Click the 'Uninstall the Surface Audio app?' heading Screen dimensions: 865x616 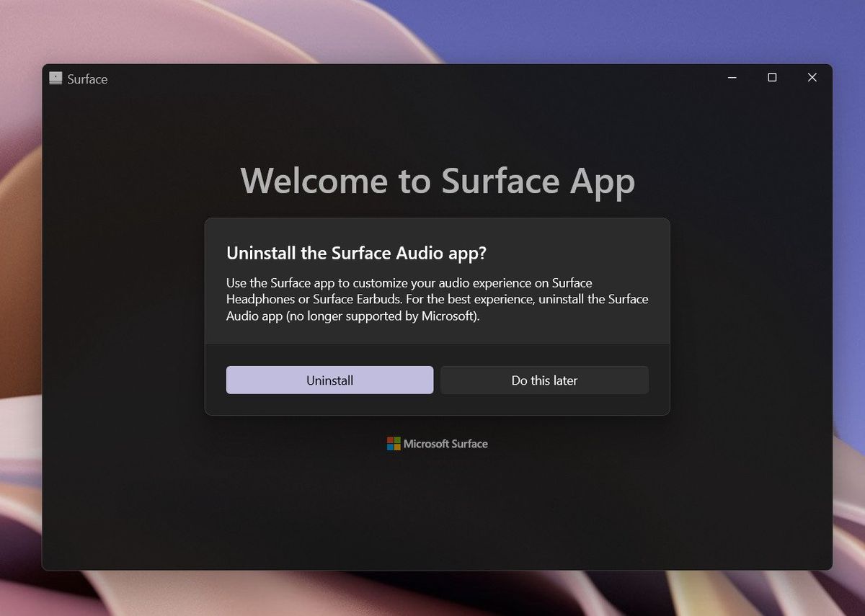click(357, 253)
